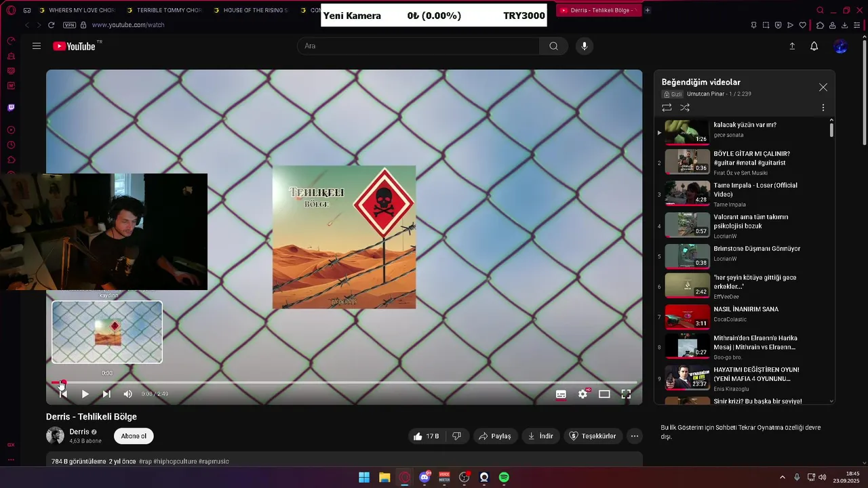
Task: Open playlist video NASIL İNANIRIM SANA
Action: tap(744, 317)
